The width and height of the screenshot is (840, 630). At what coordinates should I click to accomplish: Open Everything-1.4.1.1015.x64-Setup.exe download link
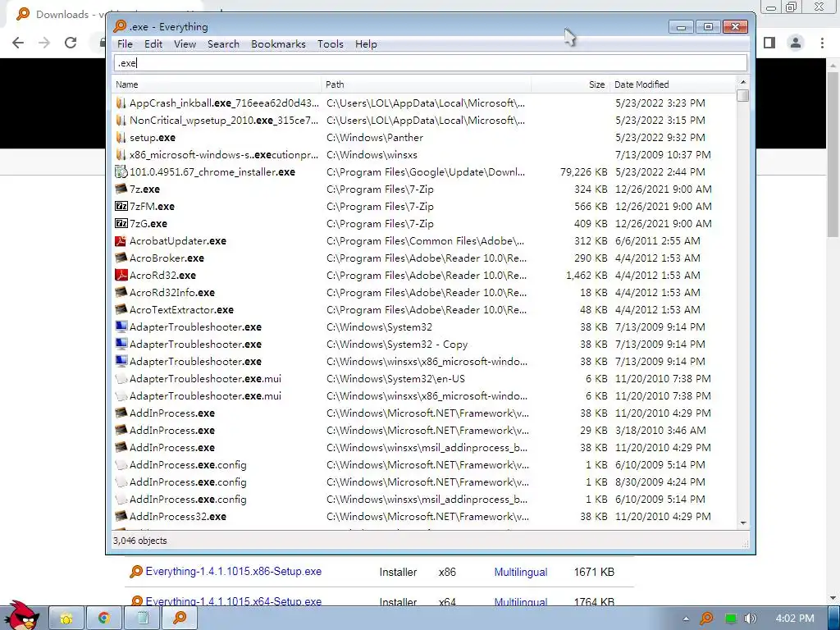(234, 601)
